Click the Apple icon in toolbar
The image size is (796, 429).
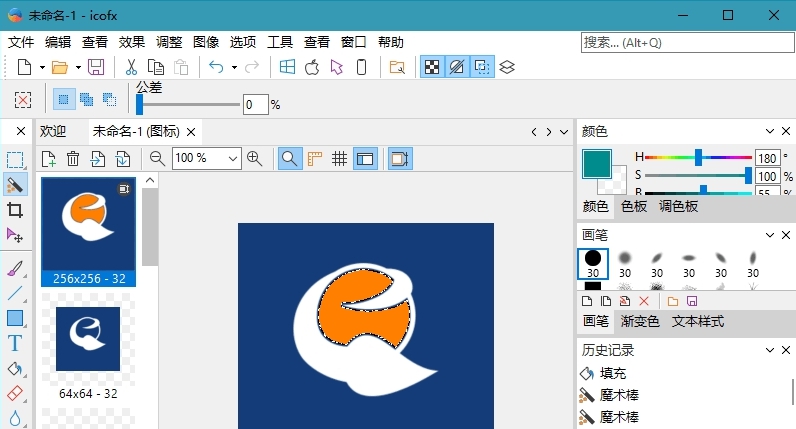pos(312,67)
